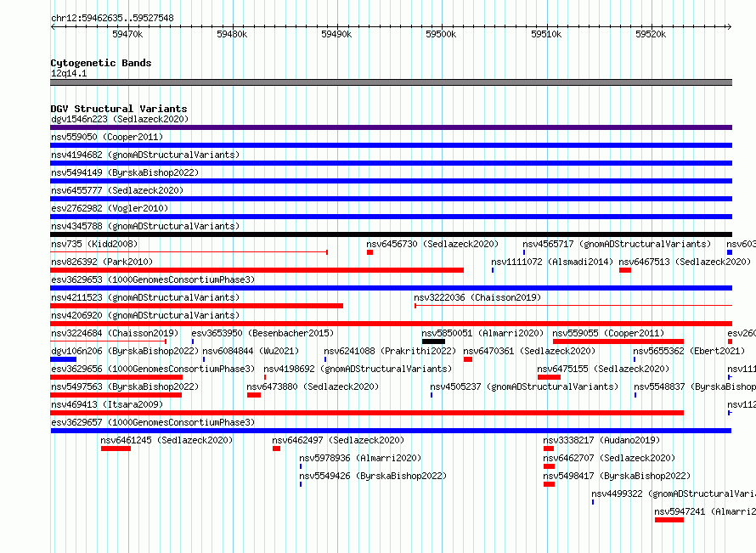Click nsv5978936 (Almarri2020) label
The width and height of the screenshot is (756, 553).
(360, 458)
